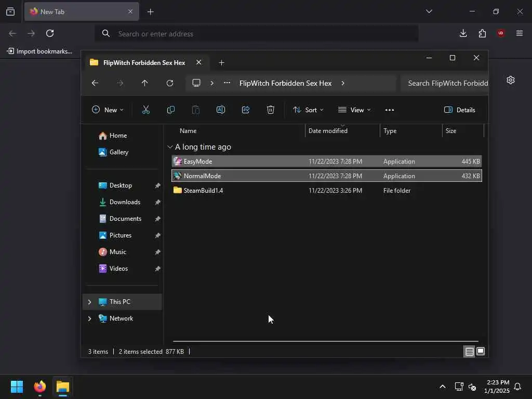Open Firefox extensions puzzle icon

(482, 33)
